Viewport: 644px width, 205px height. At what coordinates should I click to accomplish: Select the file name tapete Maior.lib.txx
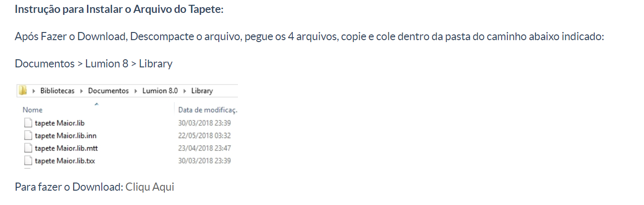pos(65,161)
